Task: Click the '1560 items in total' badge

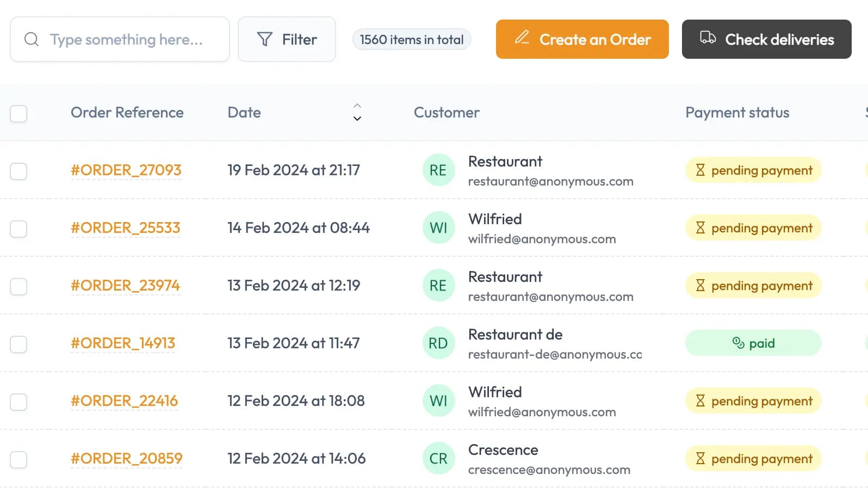Action: pos(412,39)
